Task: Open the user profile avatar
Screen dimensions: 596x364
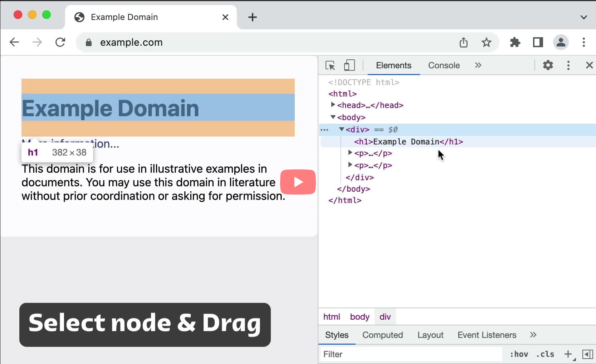Action: pyautogui.click(x=561, y=42)
